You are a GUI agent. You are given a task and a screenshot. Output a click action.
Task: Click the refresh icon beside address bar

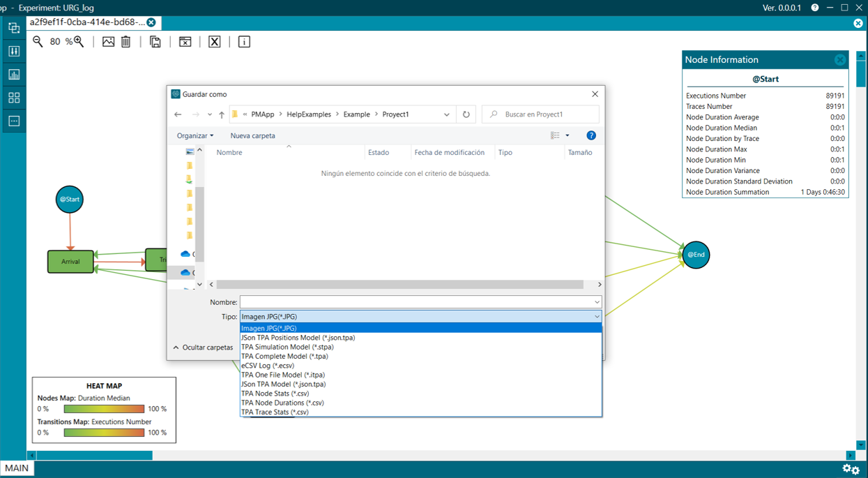pyautogui.click(x=466, y=114)
